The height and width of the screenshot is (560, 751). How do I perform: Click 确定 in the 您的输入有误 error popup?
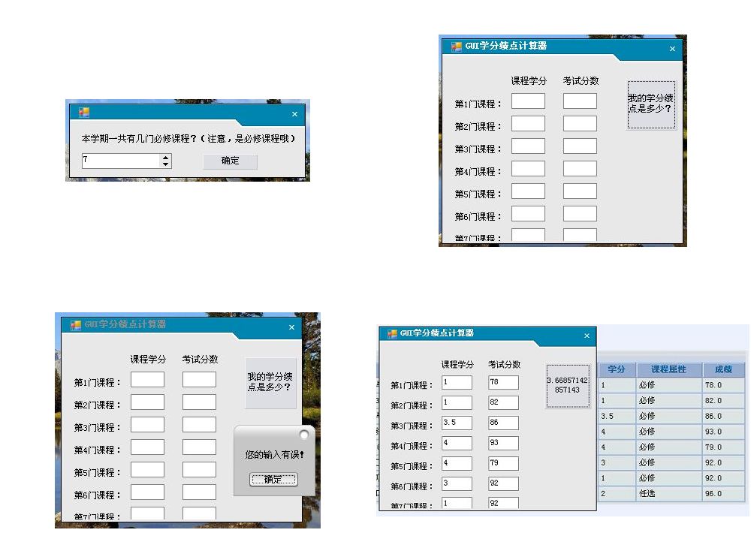click(273, 480)
